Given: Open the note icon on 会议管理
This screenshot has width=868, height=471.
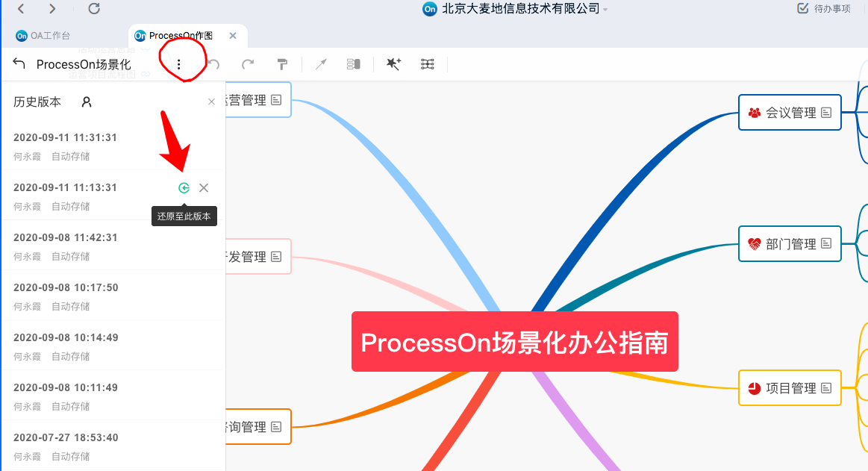Looking at the screenshot, I should (826, 113).
